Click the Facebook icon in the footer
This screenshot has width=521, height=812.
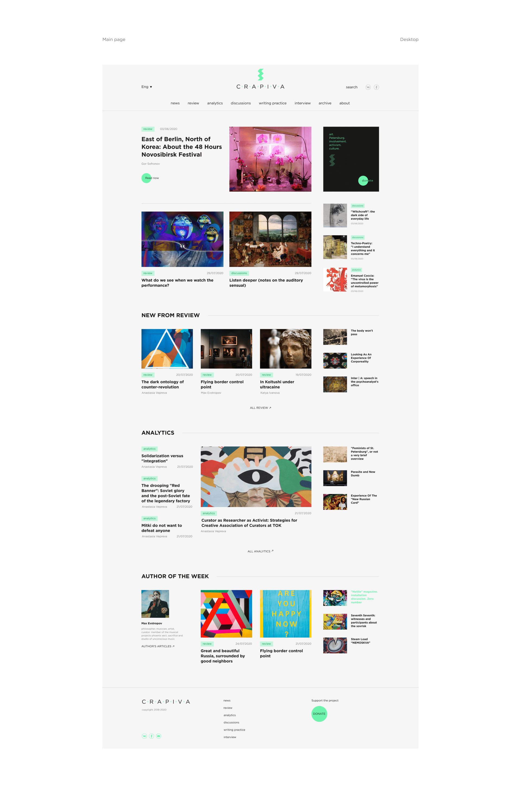152,736
